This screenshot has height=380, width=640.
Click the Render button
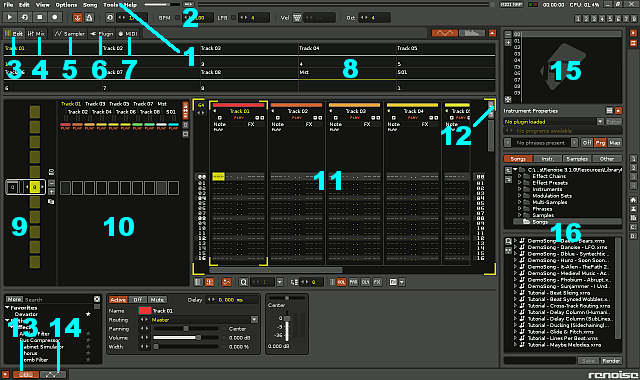click(611, 361)
